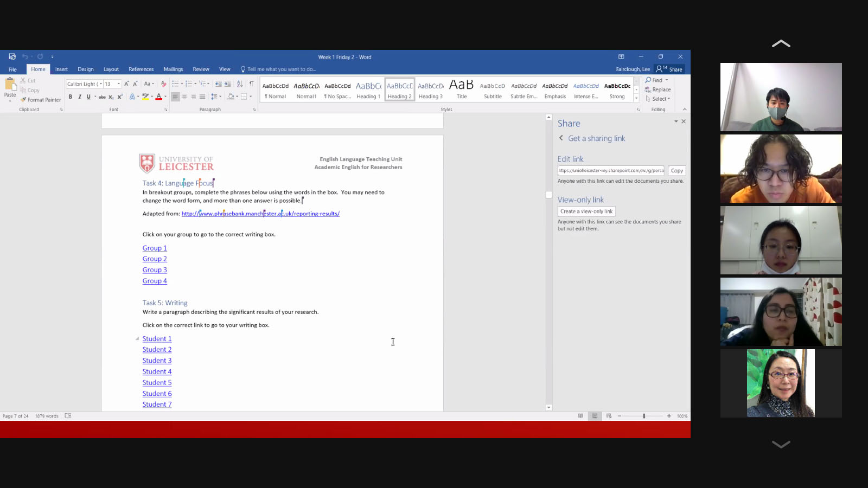Decrease paragraph indent

[218, 84]
